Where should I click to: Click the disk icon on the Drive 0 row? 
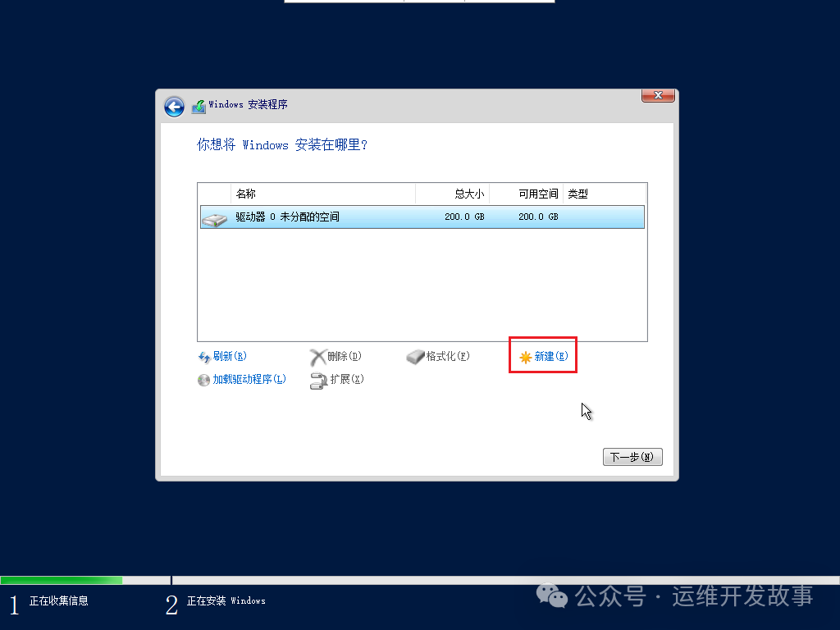[214, 218]
